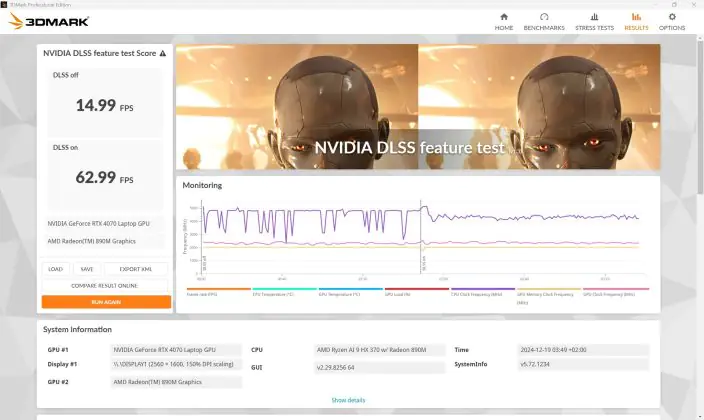Click the GPU #2 value field

[176, 382]
